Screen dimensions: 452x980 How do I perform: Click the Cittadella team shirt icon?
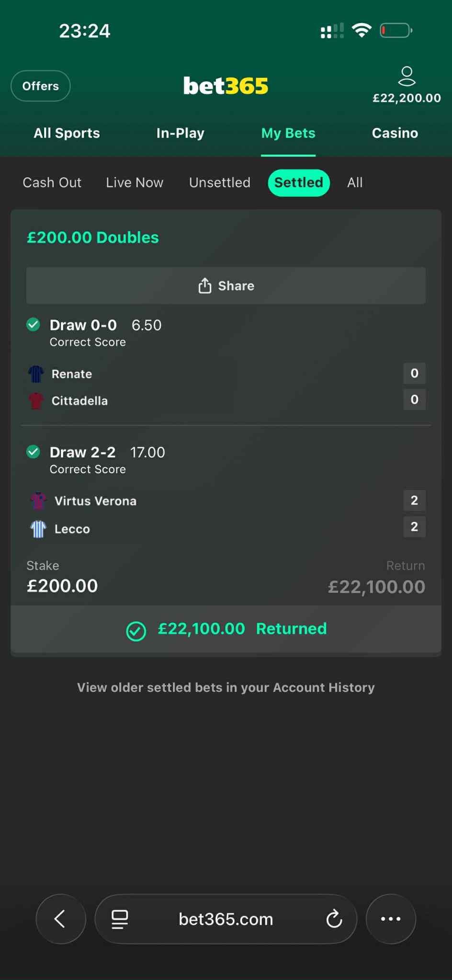[36, 401]
